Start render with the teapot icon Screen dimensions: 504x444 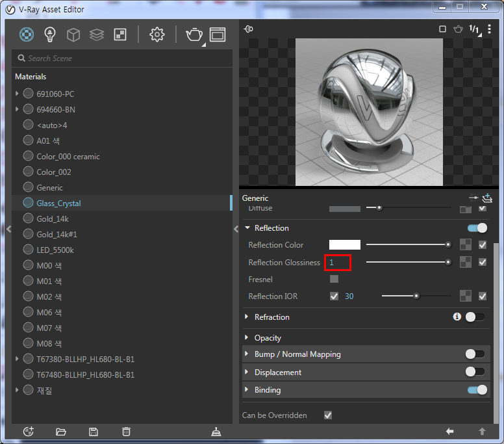[194, 34]
